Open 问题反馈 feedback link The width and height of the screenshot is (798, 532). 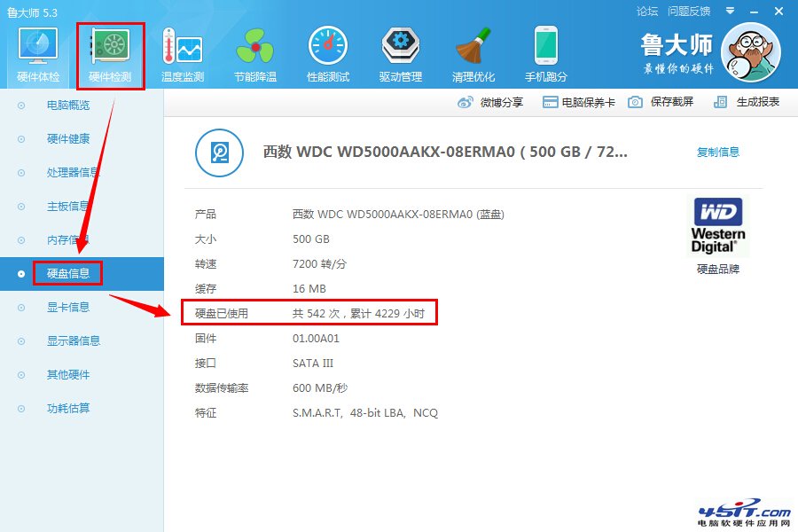[689, 12]
